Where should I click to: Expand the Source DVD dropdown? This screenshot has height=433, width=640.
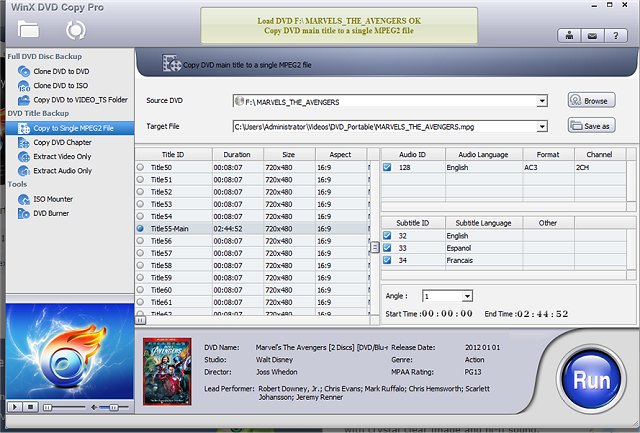[542, 101]
